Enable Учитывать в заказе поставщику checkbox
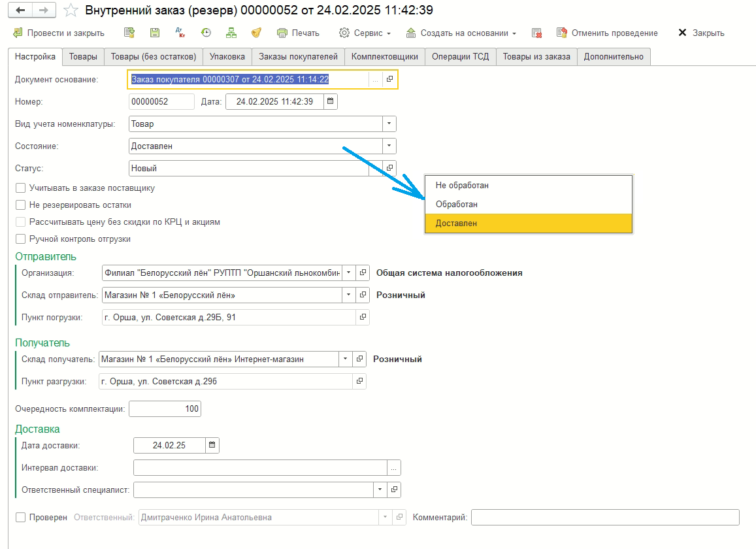756x549 pixels. tap(20, 188)
